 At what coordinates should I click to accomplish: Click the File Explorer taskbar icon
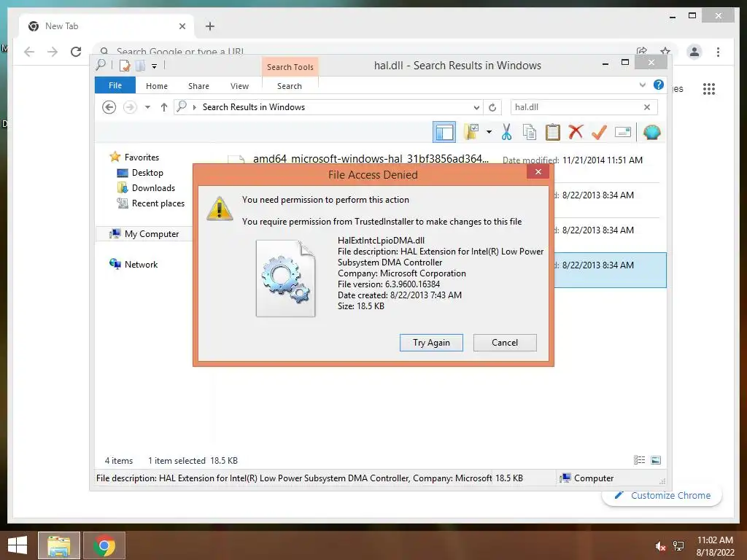pos(58,545)
